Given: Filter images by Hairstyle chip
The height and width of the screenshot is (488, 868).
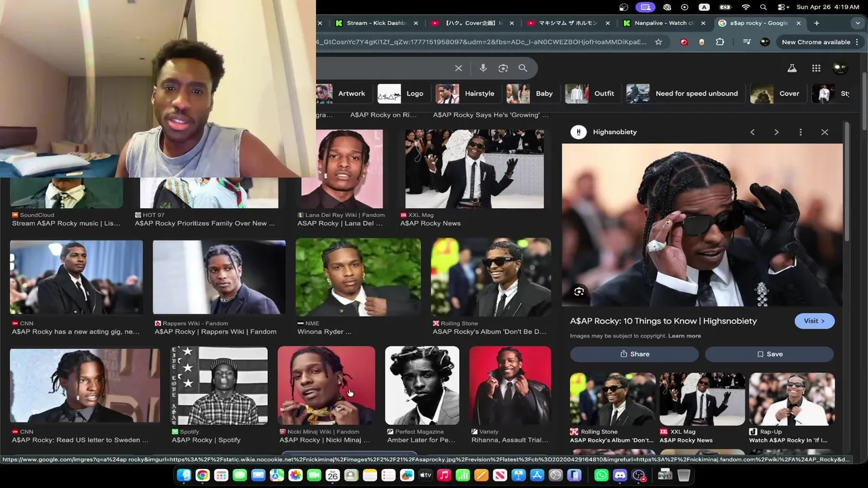Looking at the screenshot, I should 468,94.
